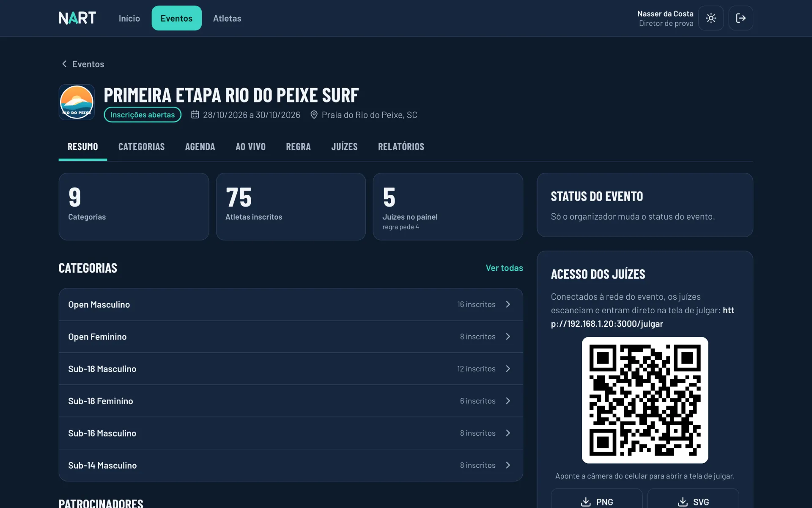Click the logout icon button
Viewport: 812px width, 508px height.
click(741, 18)
